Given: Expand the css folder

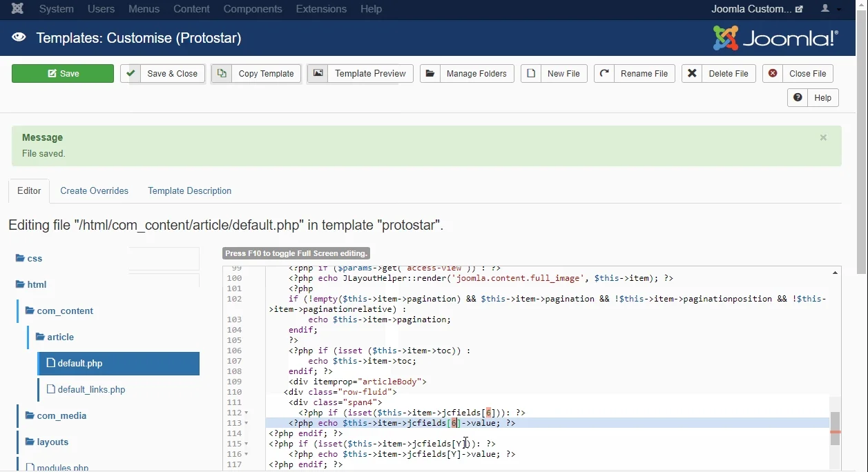Looking at the screenshot, I should [29, 259].
